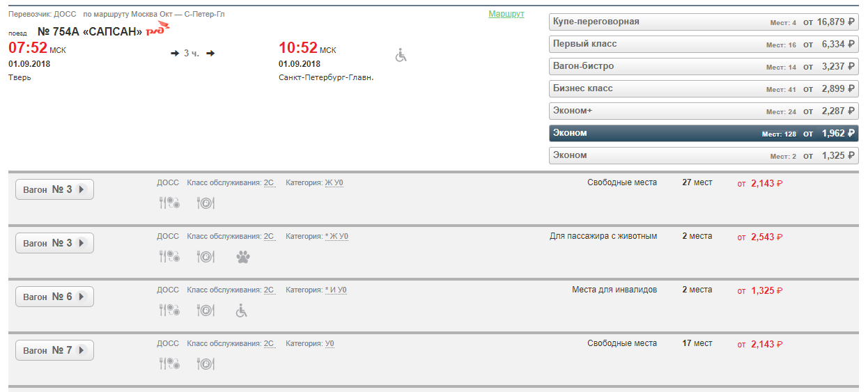
Task: Click the wheelchair icon in Вагон № 6 row
Action: click(241, 311)
